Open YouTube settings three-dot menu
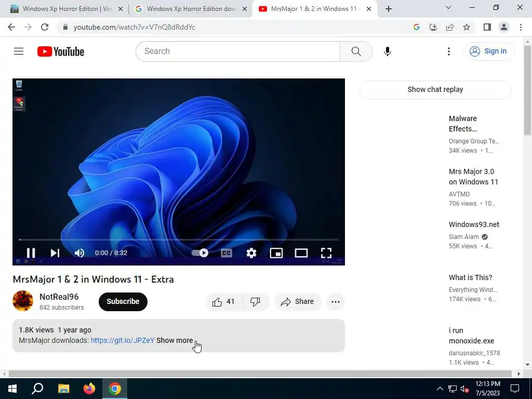Screen dimensions: 532x399 pyautogui.click(x=449, y=51)
